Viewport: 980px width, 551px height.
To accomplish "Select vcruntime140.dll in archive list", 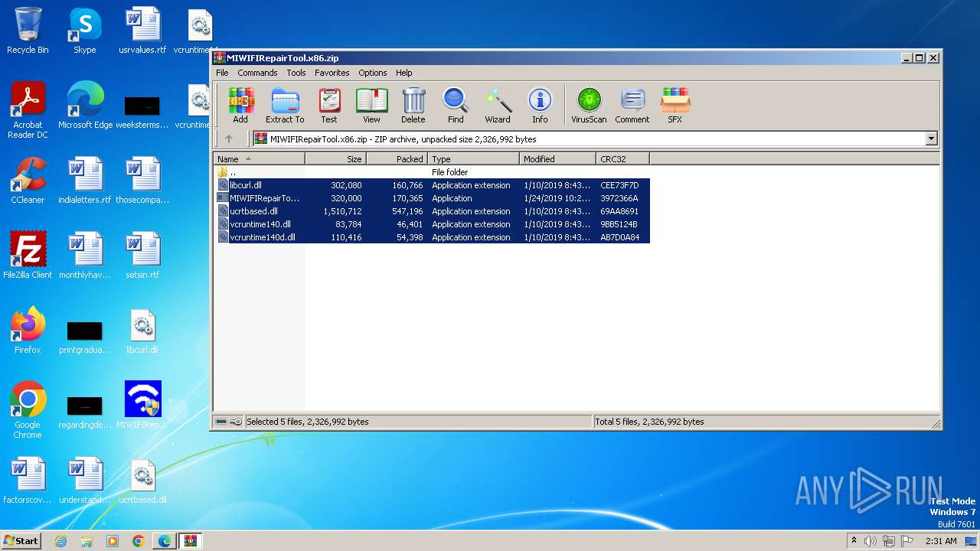I will [433, 224].
